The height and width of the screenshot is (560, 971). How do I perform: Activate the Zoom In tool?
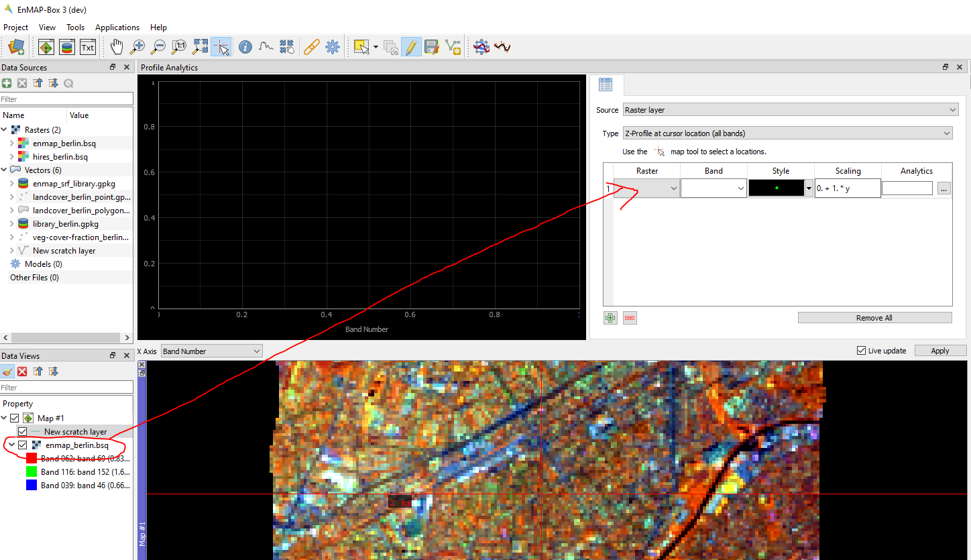click(138, 47)
